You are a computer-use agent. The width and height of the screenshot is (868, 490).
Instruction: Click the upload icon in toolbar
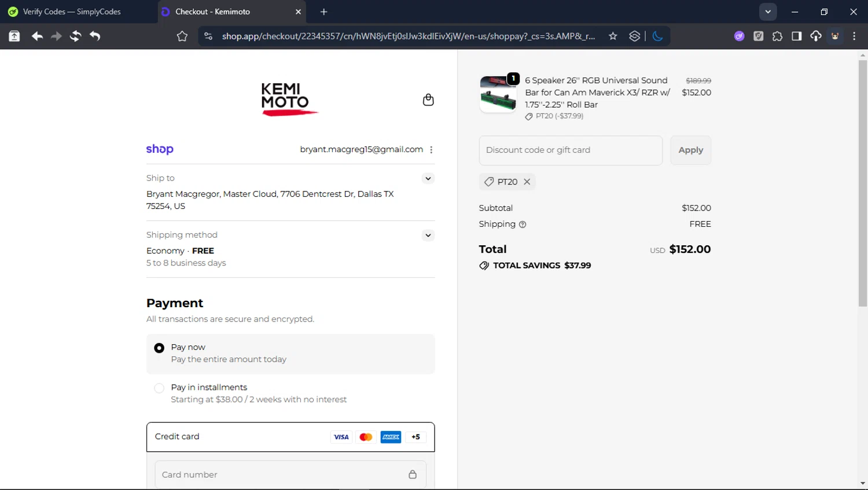(x=14, y=36)
